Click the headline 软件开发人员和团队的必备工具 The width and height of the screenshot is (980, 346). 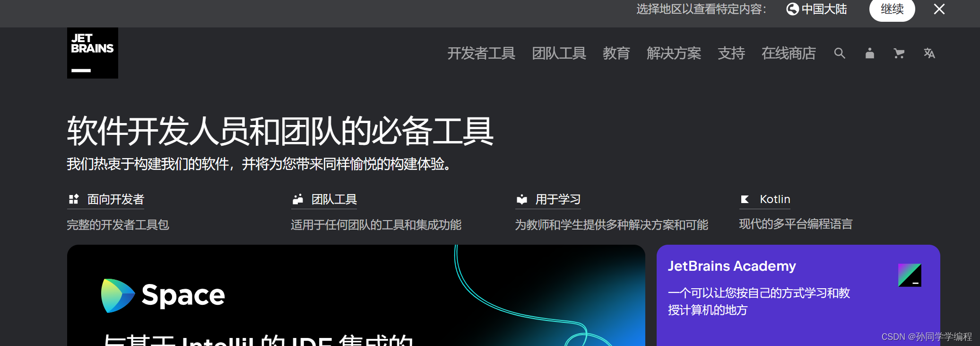(x=280, y=131)
